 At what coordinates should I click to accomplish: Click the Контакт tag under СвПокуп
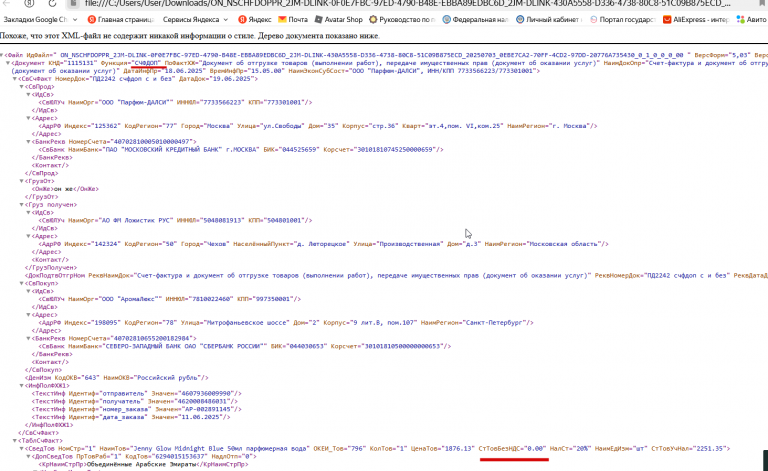point(50,362)
